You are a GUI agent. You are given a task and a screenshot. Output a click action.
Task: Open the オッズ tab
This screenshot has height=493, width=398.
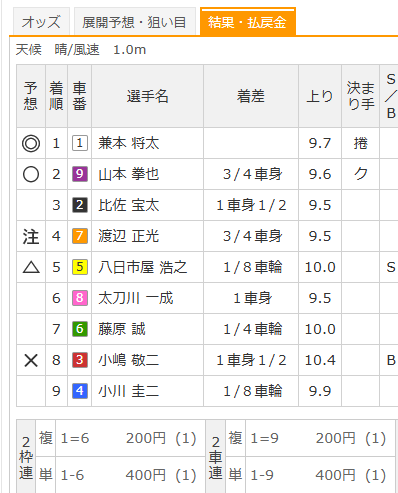click(41, 22)
